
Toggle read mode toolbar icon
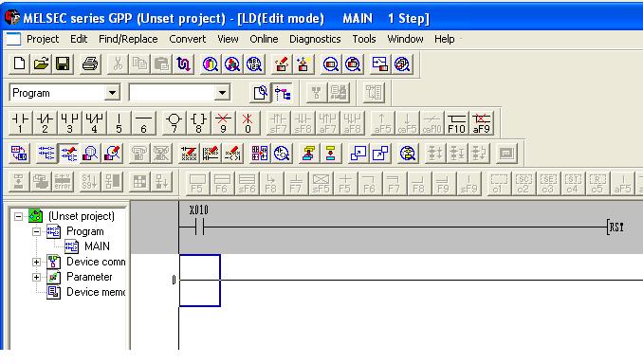(x=46, y=154)
